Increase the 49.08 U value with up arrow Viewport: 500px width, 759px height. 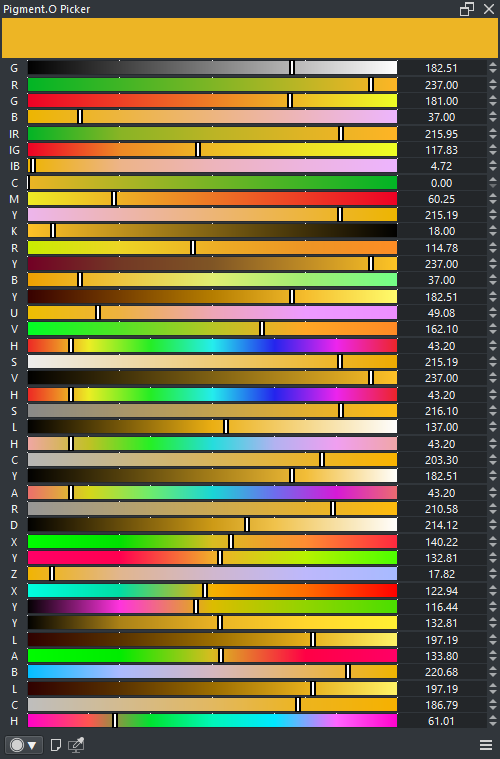[x=493, y=310]
